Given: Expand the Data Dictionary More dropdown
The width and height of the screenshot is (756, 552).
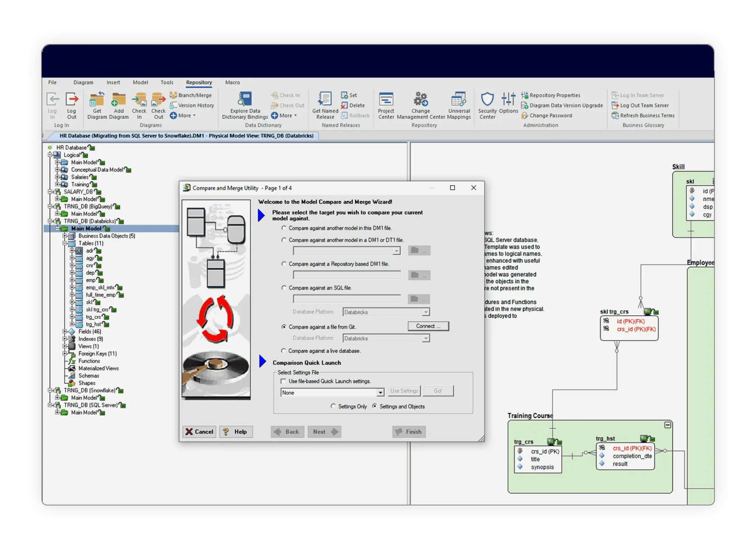Looking at the screenshot, I should pos(284,115).
